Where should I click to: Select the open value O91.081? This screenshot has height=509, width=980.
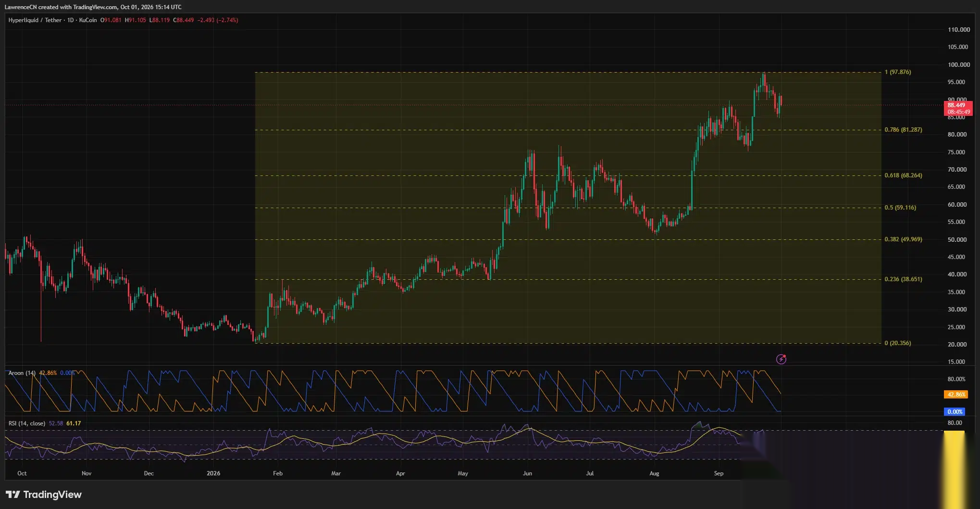point(111,20)
